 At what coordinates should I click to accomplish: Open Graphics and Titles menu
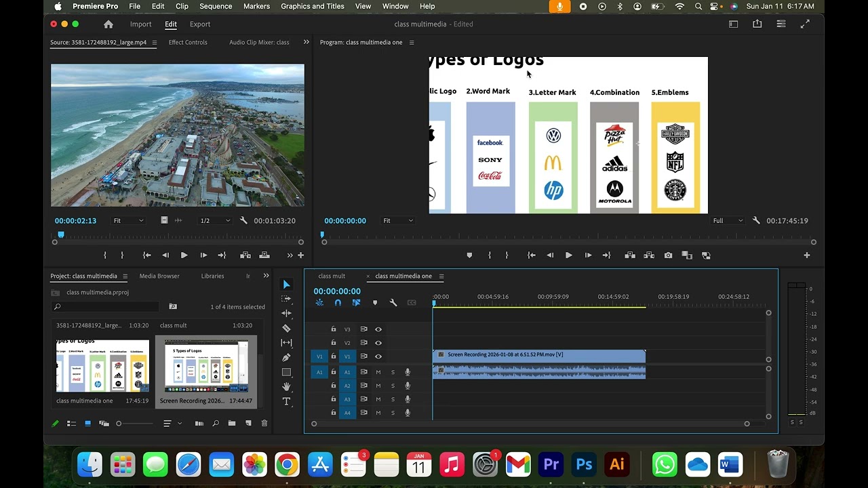(x=313, y=6)
